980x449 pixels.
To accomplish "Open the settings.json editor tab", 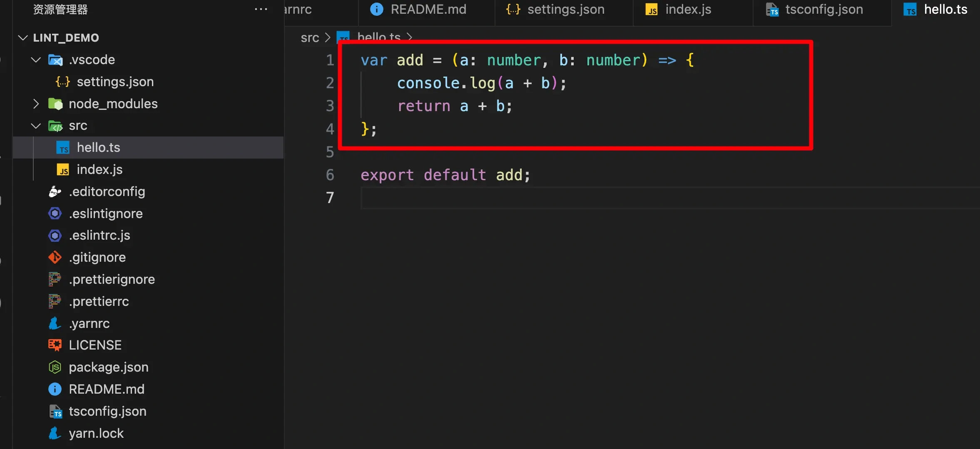I will pyautogui.click(x=565, y=10).
